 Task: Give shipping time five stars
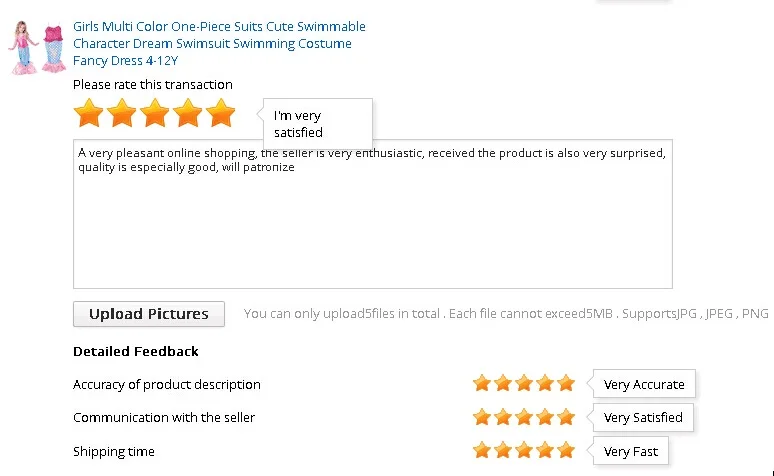(x=566, y=450)
